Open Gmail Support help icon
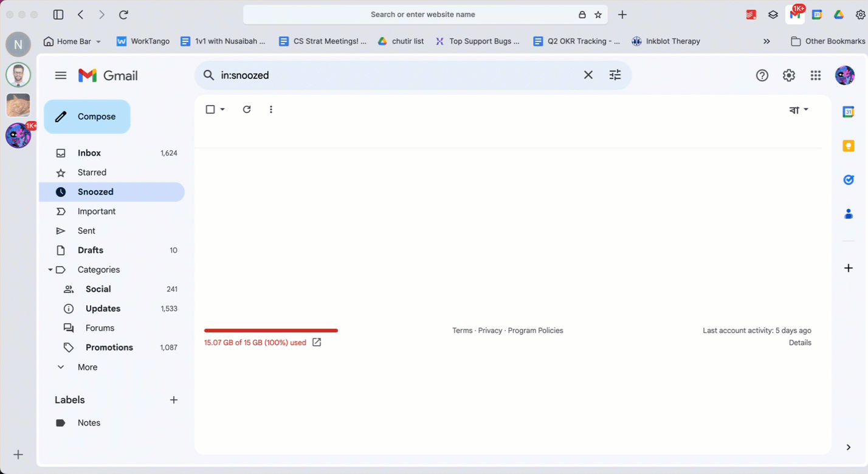 [x=762, y=75]
